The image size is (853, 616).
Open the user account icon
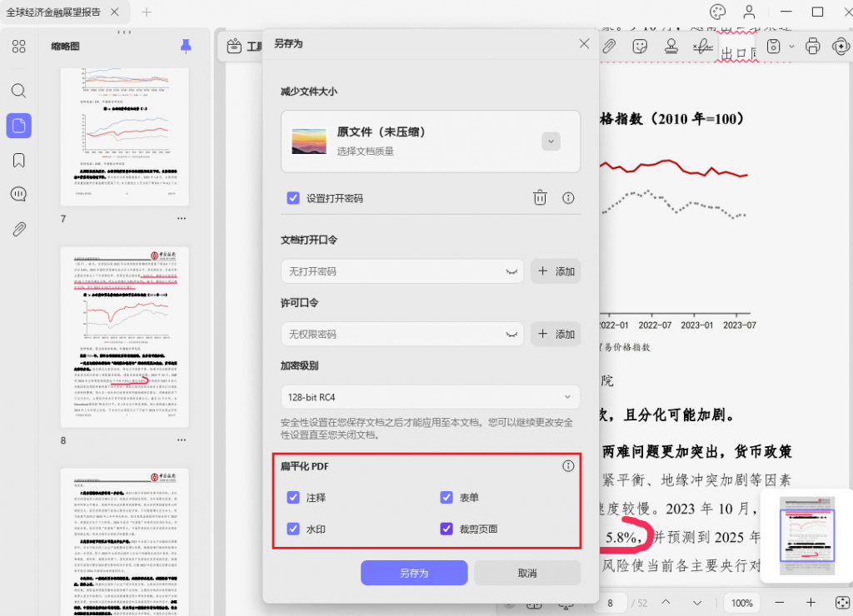[749, 12]
